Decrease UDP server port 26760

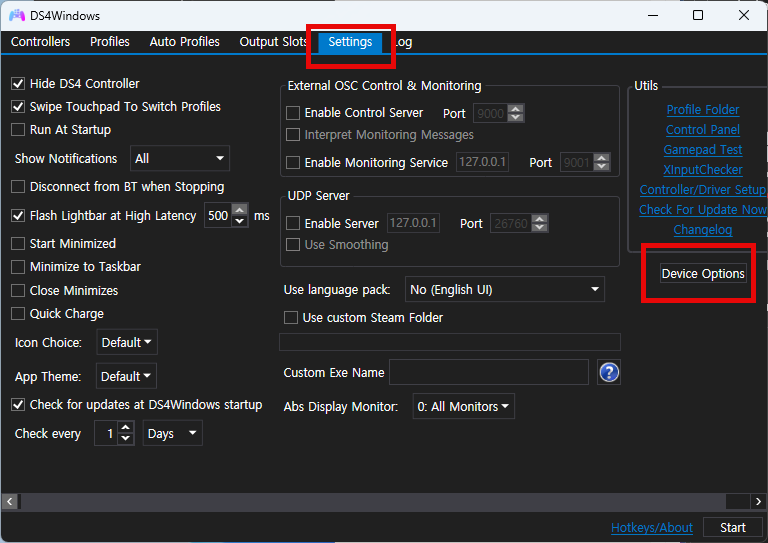coord(540,228)
